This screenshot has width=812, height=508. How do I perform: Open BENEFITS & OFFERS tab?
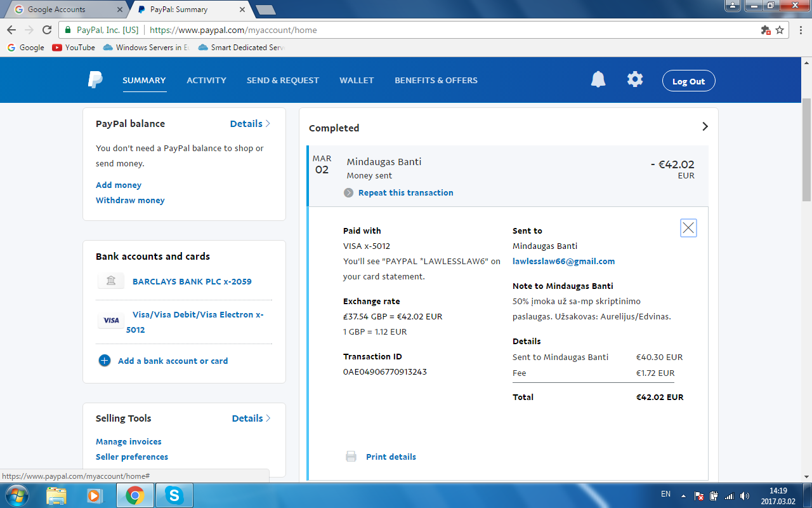coord(436,81)
